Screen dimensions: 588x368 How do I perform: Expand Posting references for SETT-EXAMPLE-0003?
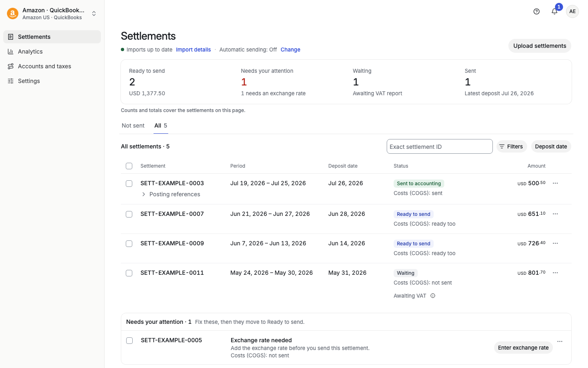pos(171,194)
